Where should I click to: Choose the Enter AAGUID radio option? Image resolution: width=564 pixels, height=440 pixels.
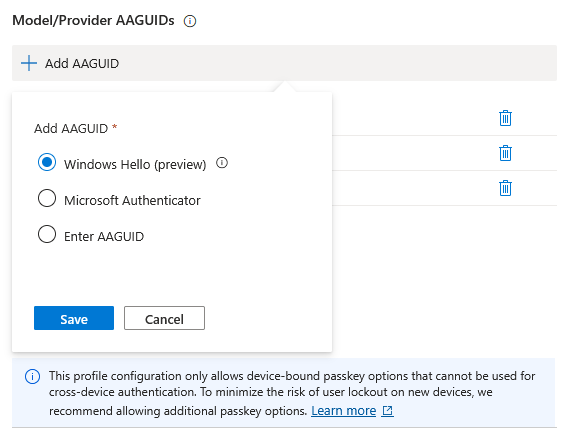pyautogui.click(x=47, y=234)
